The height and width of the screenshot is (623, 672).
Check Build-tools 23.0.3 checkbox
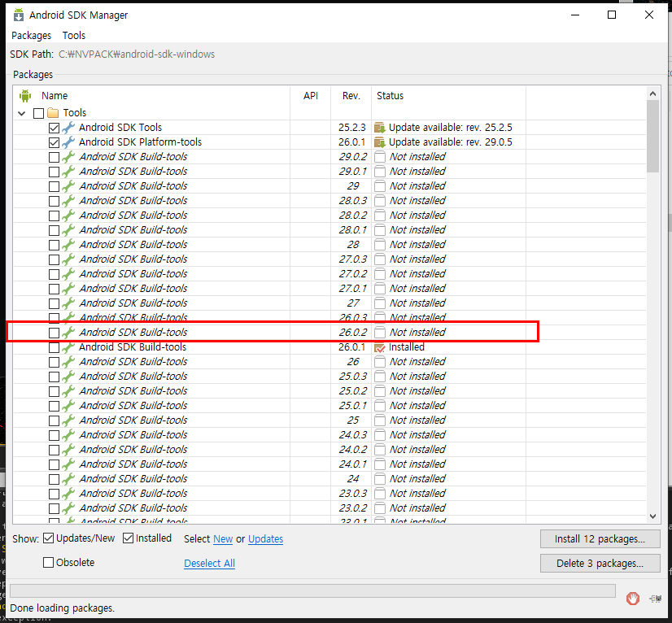tap(54, 494)
